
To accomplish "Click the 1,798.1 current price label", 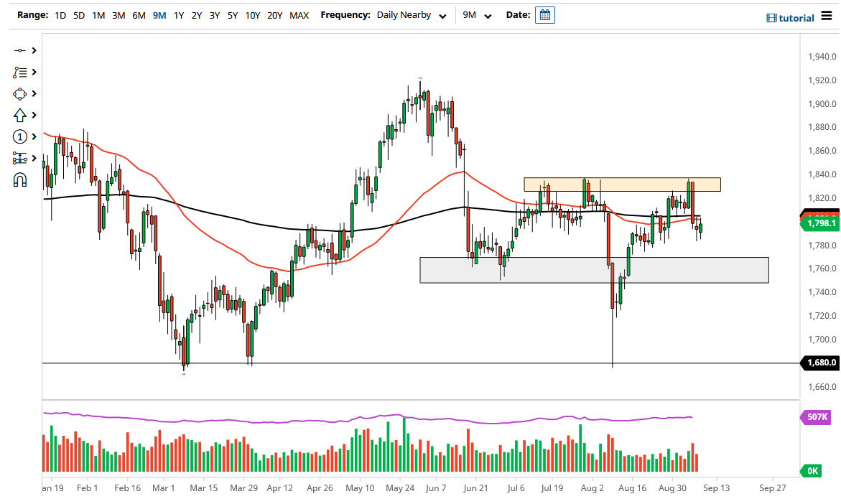I will [820, 223].
